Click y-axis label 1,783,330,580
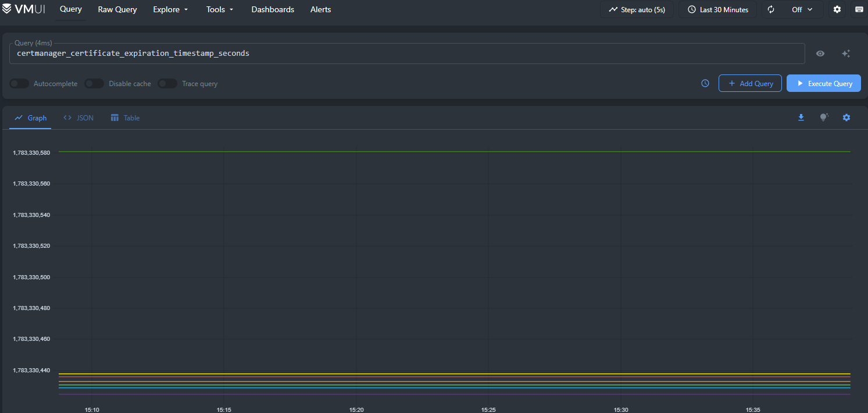The height and width of the screenshot is (413, 868). pyautogui.click(x=31, y=153)
